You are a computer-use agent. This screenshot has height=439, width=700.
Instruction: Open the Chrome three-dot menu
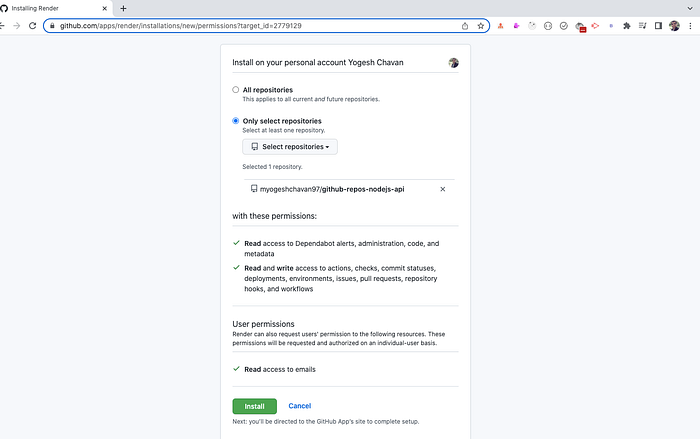point(690,26)
